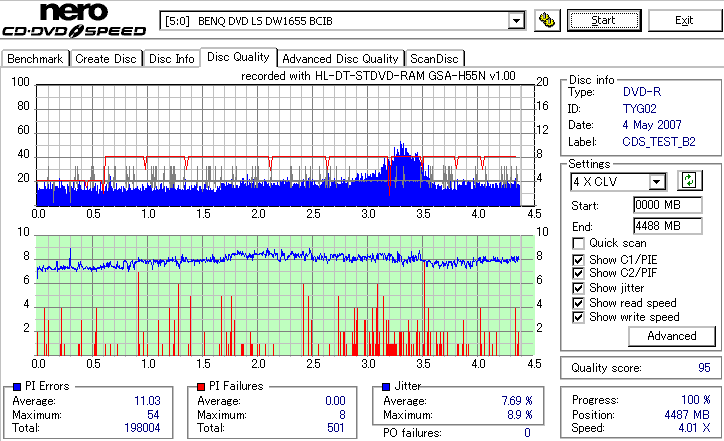Click the red PI Failures legend square

(x=201, y=387)
